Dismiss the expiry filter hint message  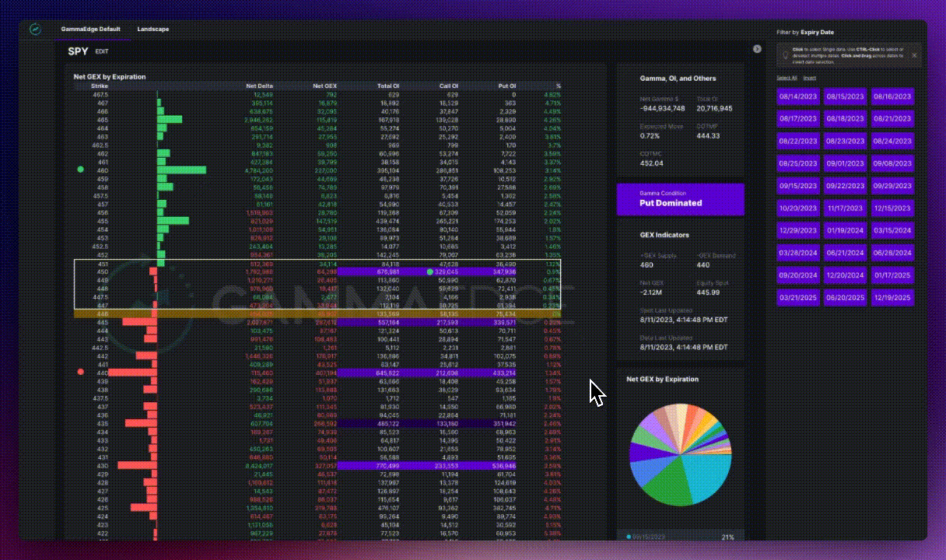(914, 55)
